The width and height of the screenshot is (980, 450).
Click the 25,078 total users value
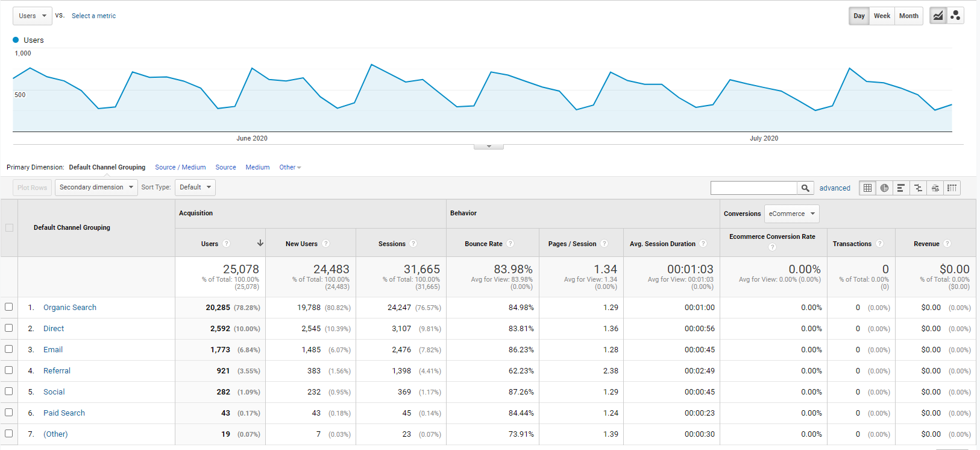point(241,269)
